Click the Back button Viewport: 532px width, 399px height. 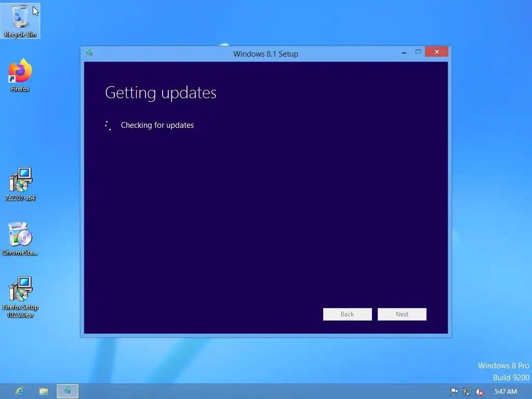click(x=348, y=314)
